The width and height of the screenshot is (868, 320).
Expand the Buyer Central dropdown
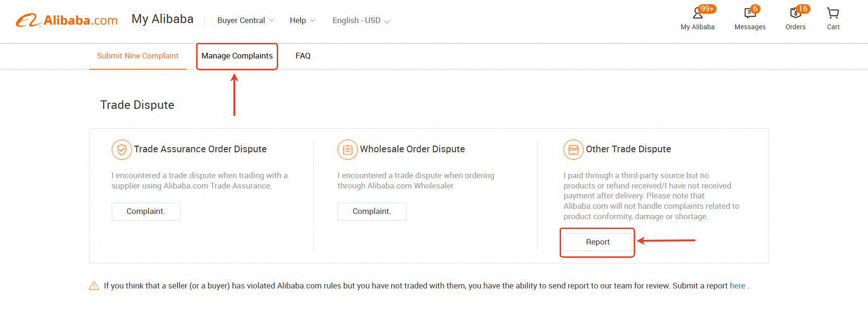tap(246, 20)
